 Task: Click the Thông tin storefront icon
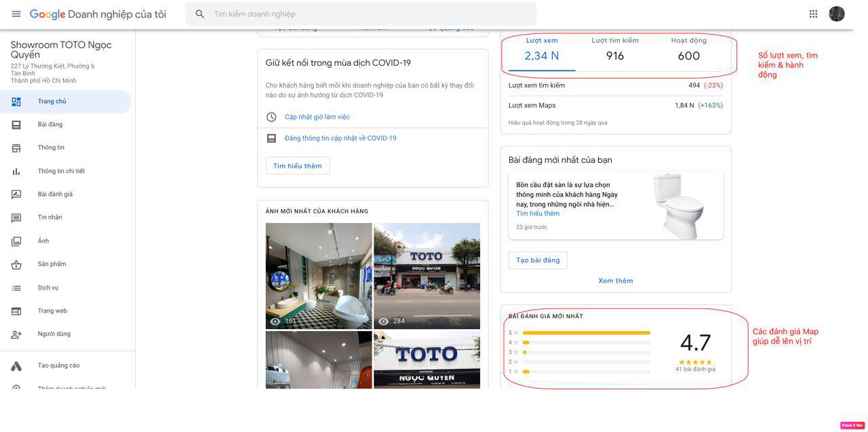16,148
